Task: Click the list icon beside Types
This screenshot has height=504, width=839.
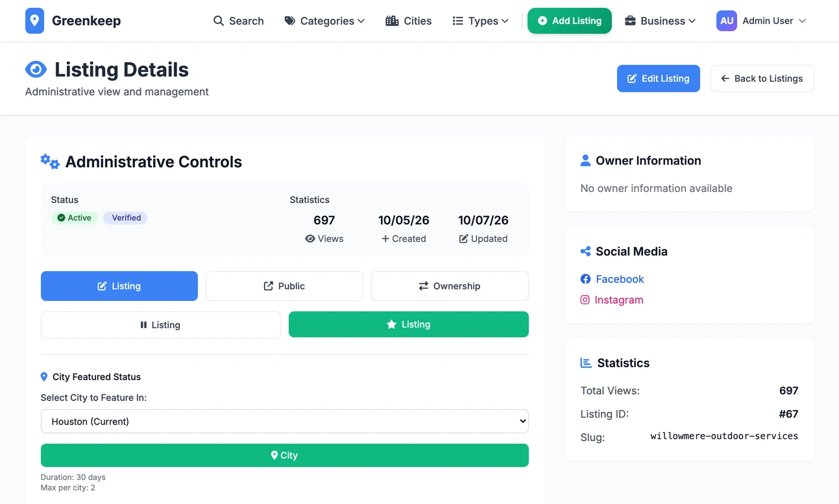Action: coord(457,21)
